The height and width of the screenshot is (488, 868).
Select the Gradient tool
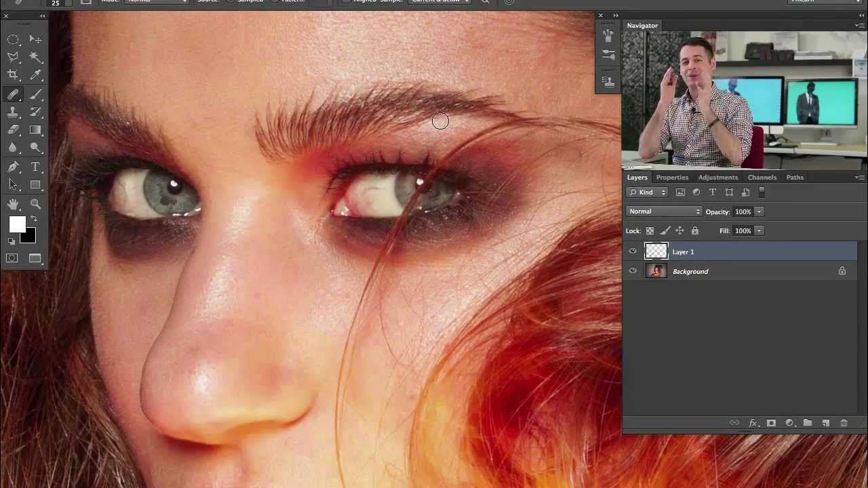point(35,130)
